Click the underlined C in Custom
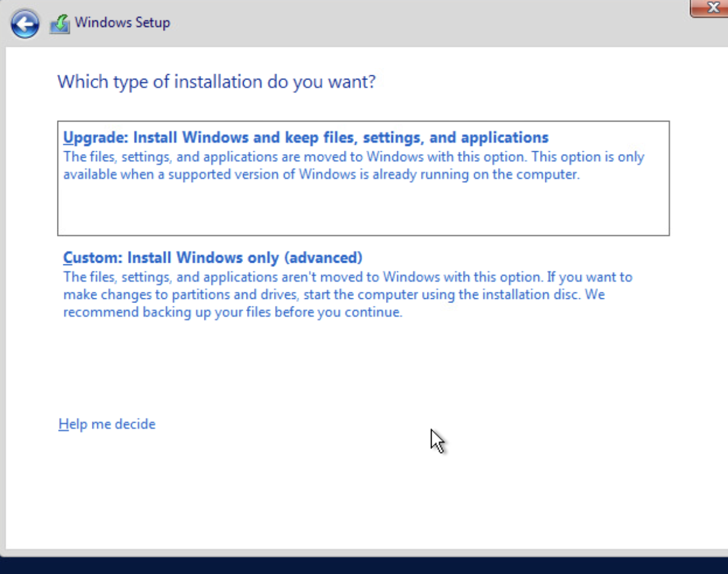 (68, 257)
